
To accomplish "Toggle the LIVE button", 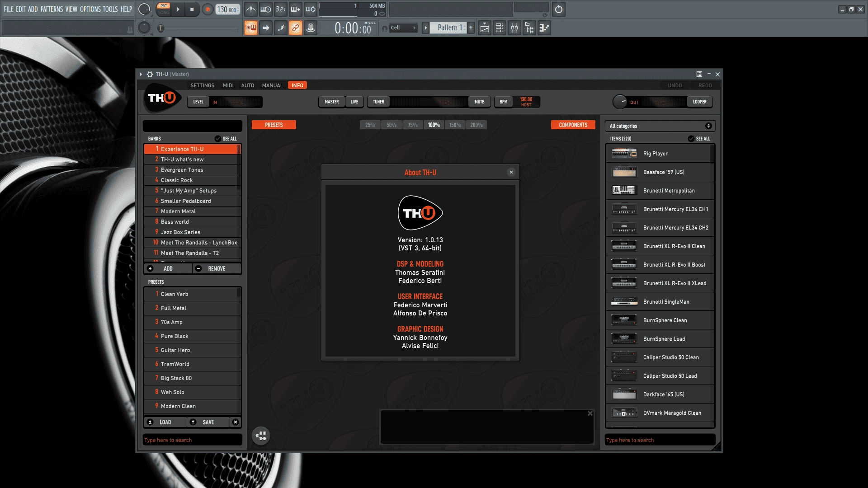I will coord(354,102).
